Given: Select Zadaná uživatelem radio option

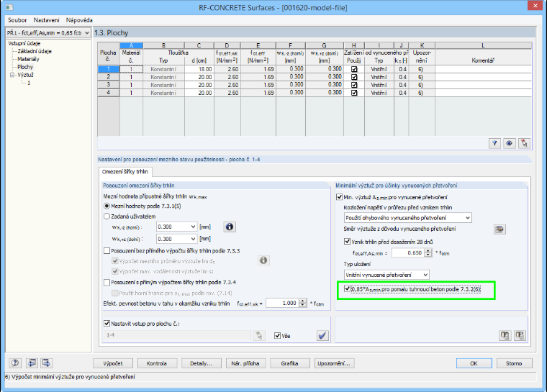Looking at the screenshot, I should coord(107,216).
